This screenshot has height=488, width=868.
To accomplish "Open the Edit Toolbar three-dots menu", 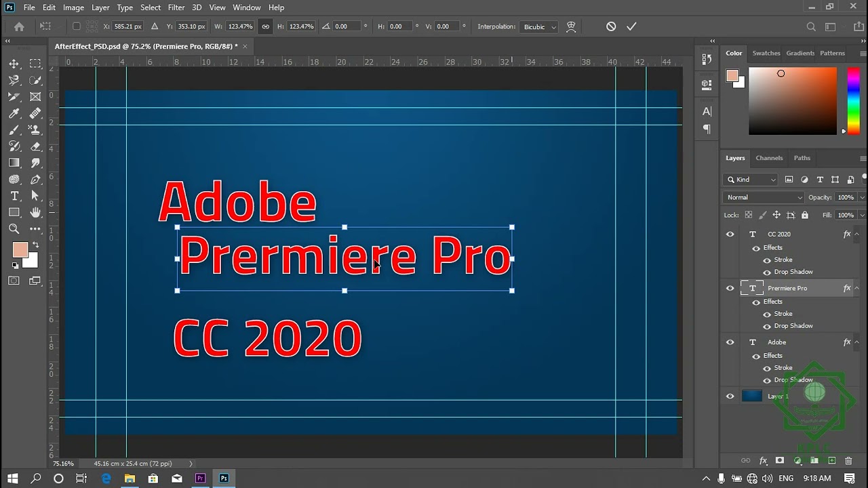I will click(x=35, y=229).
